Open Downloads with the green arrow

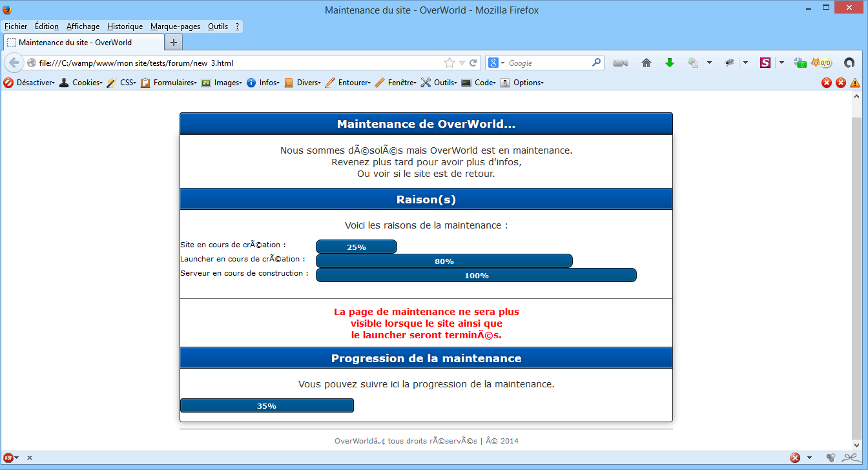670,63
